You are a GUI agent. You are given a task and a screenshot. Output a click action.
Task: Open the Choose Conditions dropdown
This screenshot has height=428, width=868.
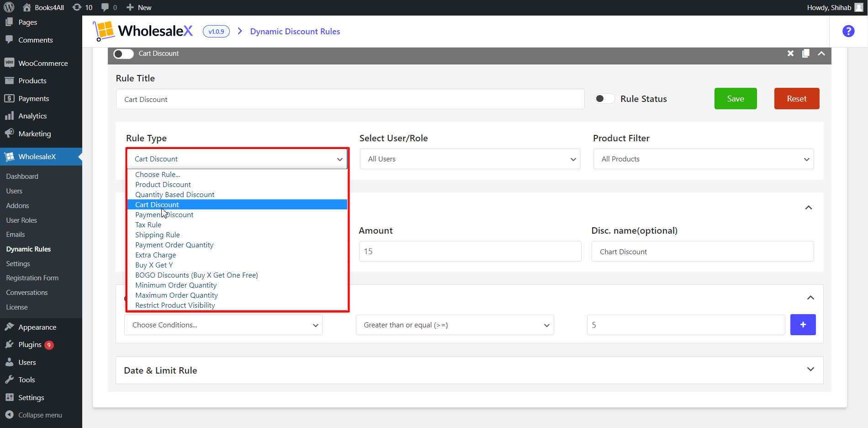(223, 325)
